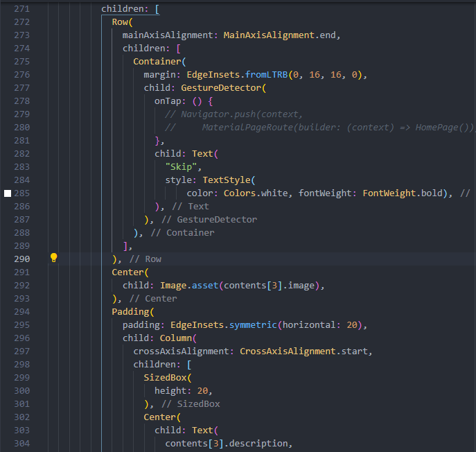
Task: Click EdgeInsets.symmetric padding value
Action: [x=223, y=325]
